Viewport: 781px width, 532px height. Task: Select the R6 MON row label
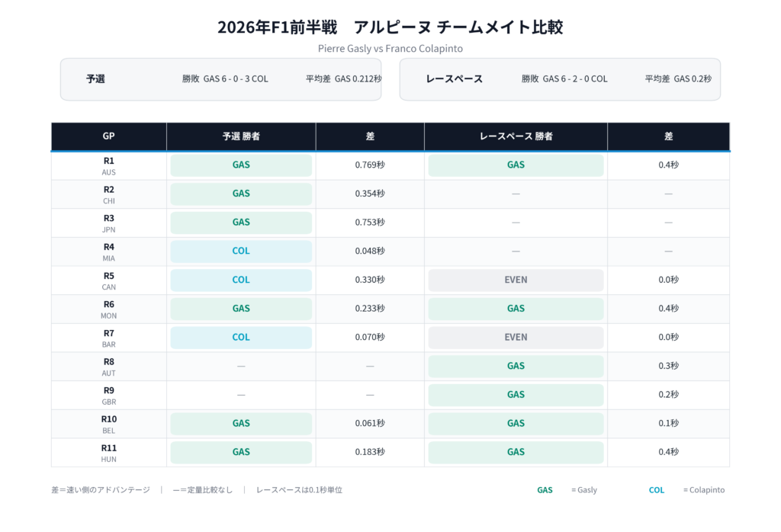108,309
